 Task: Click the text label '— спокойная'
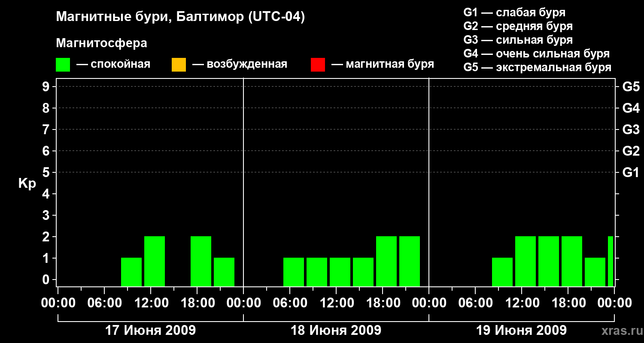click(113, 64)
